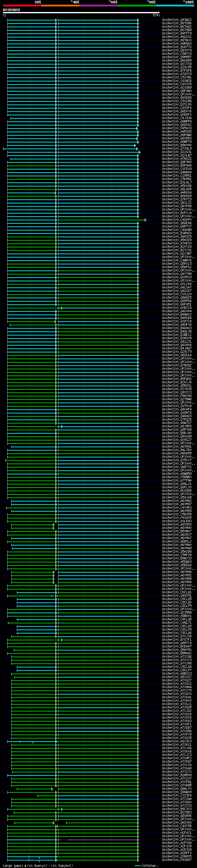Select the UniRef100_Q7X9L9 label
This screenshot has height=868, width=197.
click(x=177, y=149)
